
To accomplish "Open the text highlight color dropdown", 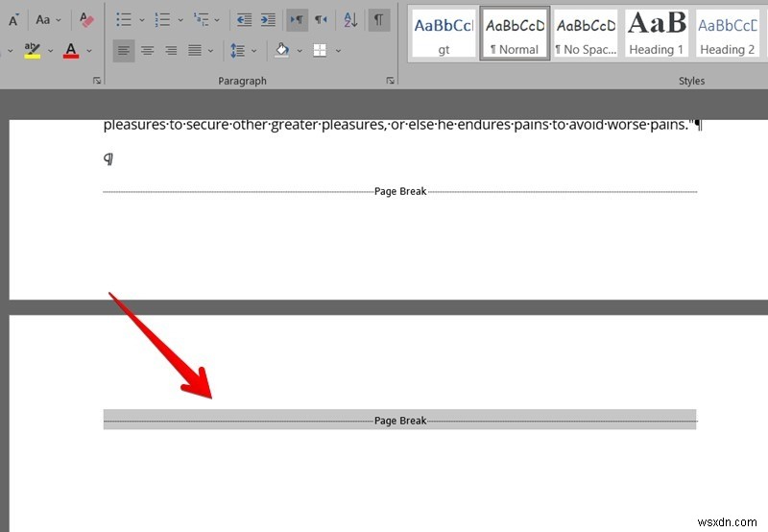I will (51, 51).
